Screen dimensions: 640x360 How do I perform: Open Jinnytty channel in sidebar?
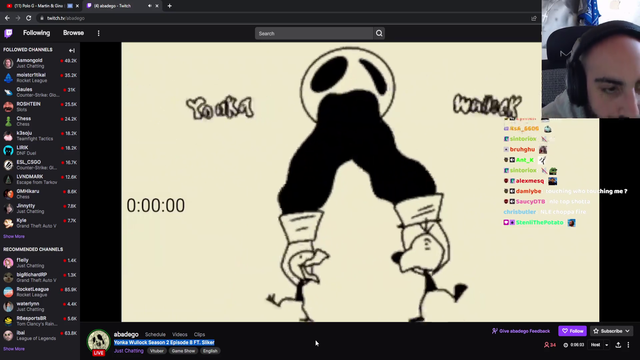click(40, 209)
